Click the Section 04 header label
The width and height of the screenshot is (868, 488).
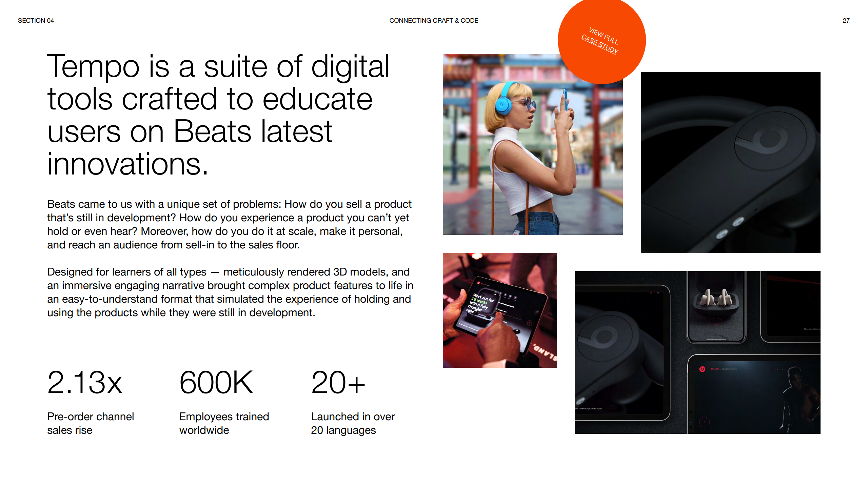pos(36,21)
